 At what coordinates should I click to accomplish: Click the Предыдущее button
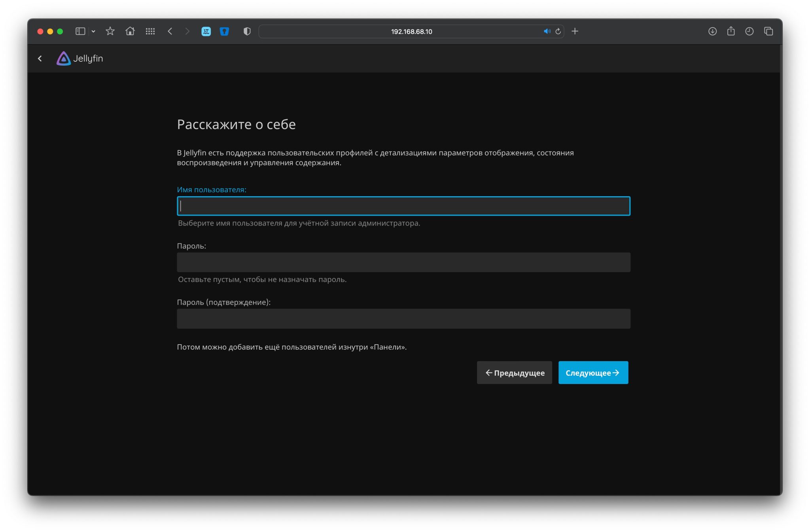(x=515, y=373)
